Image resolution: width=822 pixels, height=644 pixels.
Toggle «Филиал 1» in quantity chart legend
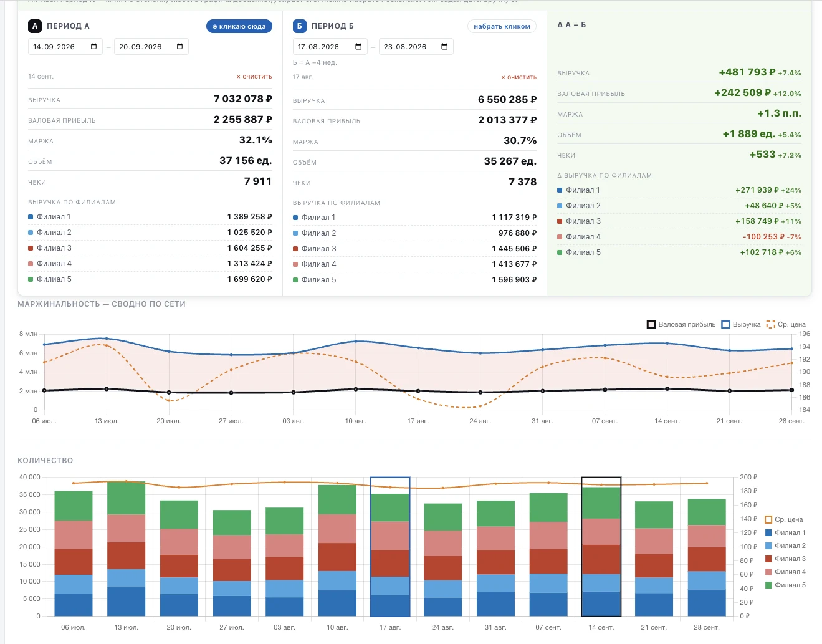[785, 532]
